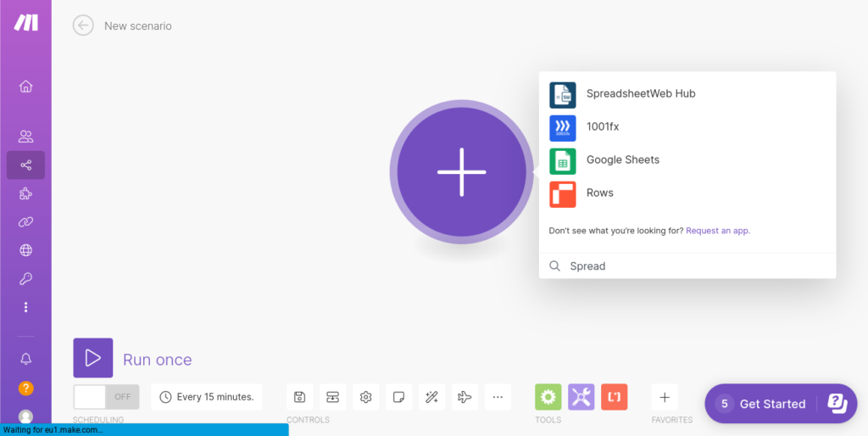Add a favorite with the plus button
The height and width of the screenshot is (436, 868).
pos(665,397)
